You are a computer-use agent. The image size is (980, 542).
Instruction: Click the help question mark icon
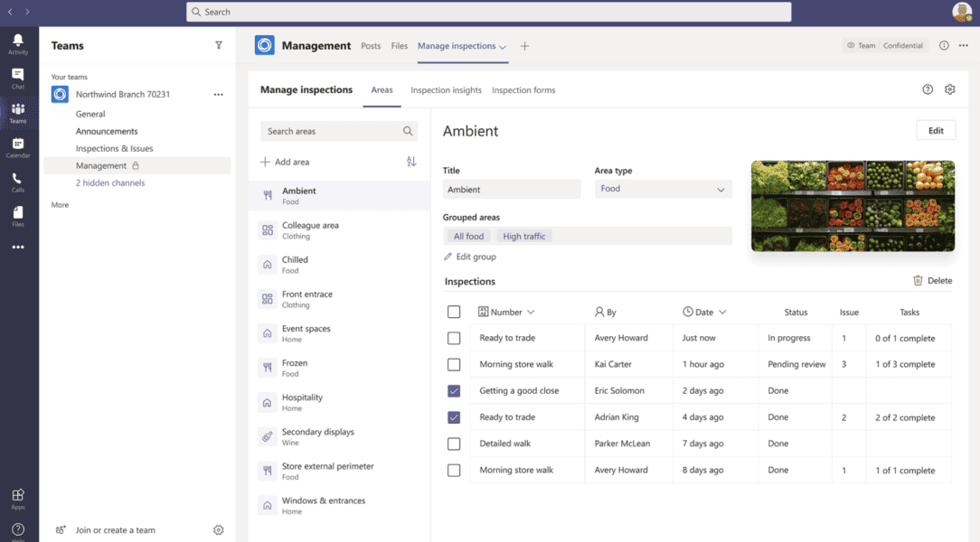tap(928, 89)
